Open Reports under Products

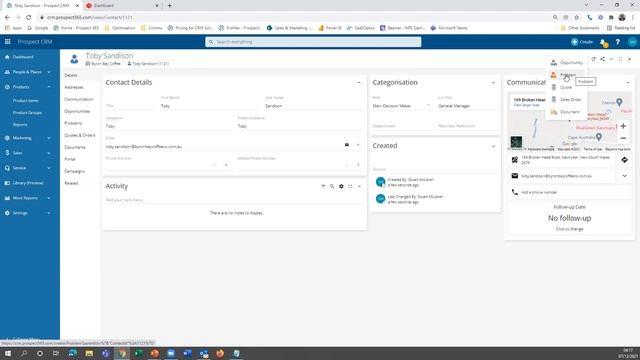click(20, 124)
